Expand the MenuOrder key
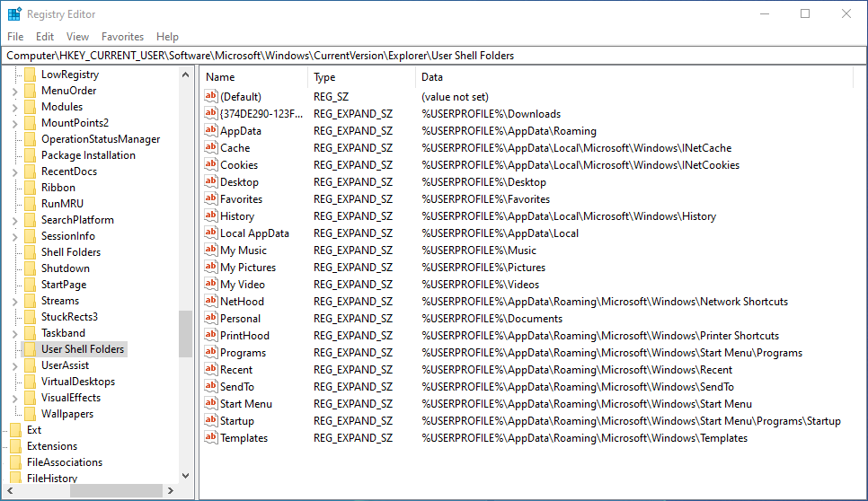868x501 pixels. pos(15,92)
